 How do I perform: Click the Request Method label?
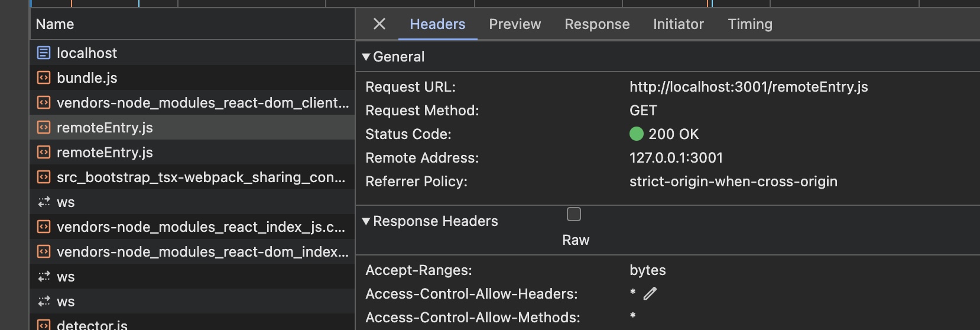pyautogui.click(x=422, y=111)
